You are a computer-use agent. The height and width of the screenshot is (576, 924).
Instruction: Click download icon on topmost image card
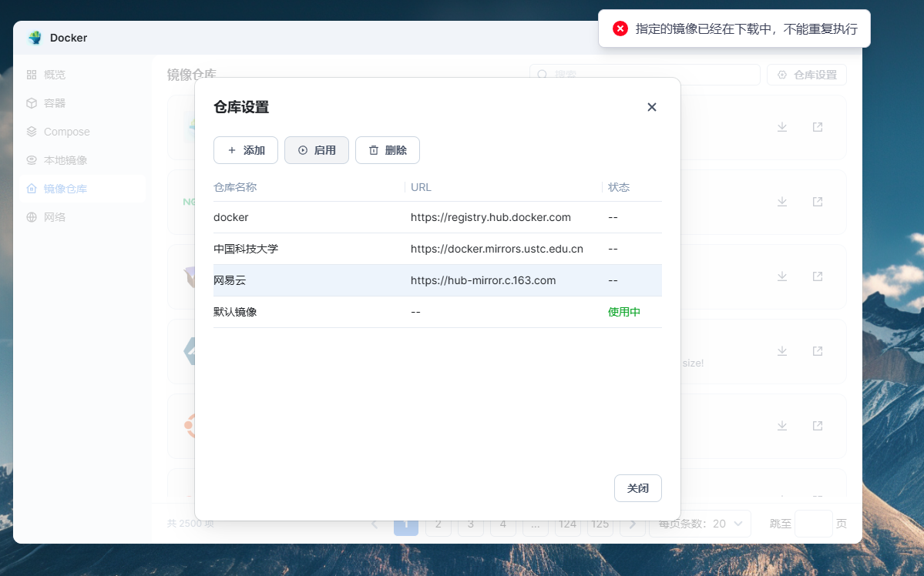pyautogui.click(x=782, y=127)
